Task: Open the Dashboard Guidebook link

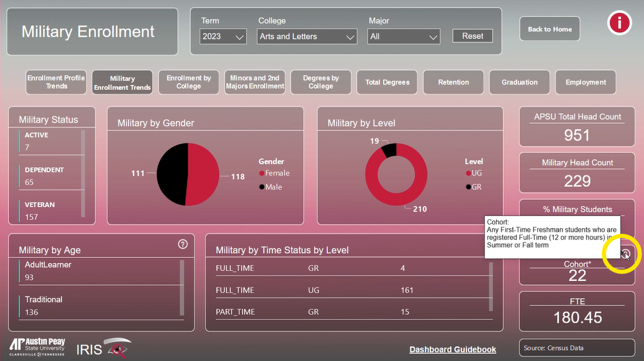Action: click(452, 350)
